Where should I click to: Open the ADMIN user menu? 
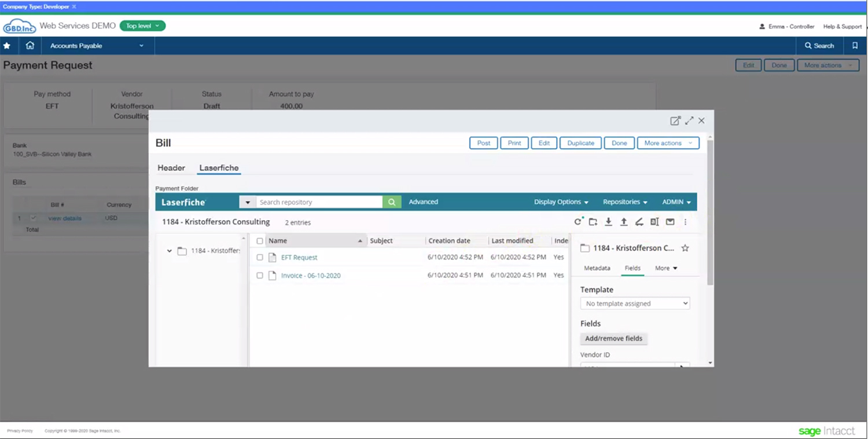(676, 202)
